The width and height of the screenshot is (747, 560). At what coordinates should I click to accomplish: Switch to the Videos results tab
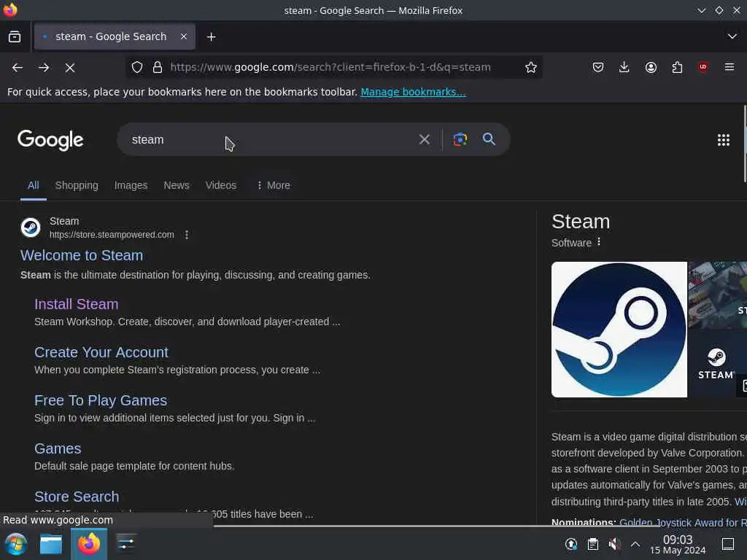[x=220, y=185]
